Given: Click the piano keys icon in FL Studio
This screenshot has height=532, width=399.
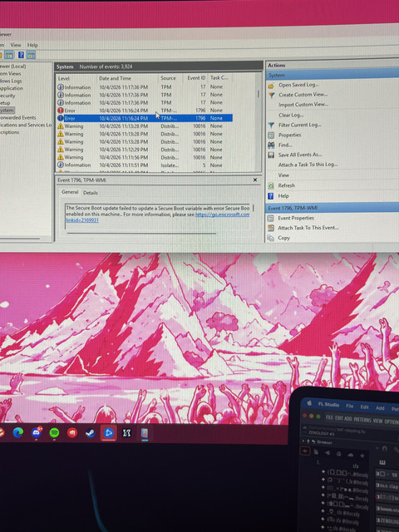Looking at the screenshot, I should (382, 463).
